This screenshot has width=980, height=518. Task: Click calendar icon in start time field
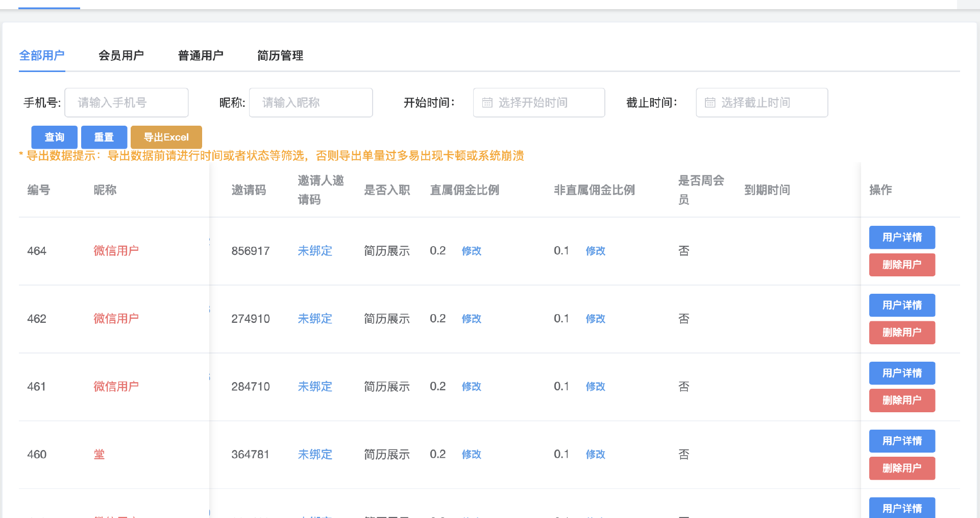(x=487, y=103)
